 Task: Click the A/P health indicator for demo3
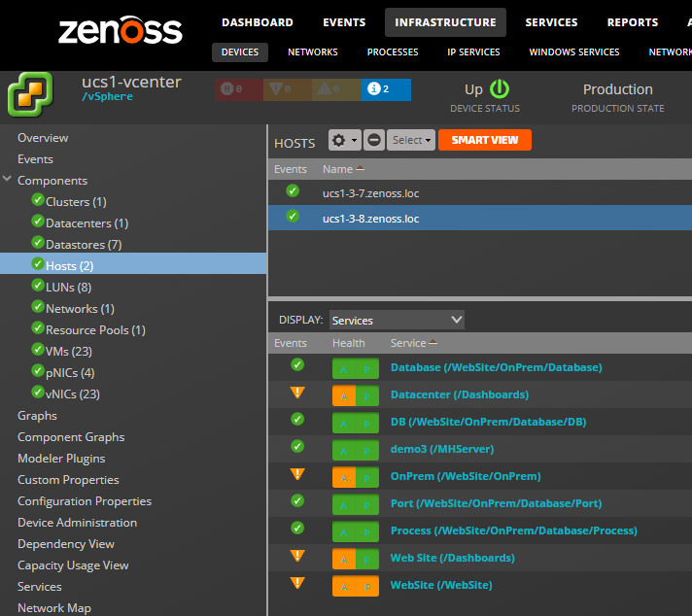(356, 450)
